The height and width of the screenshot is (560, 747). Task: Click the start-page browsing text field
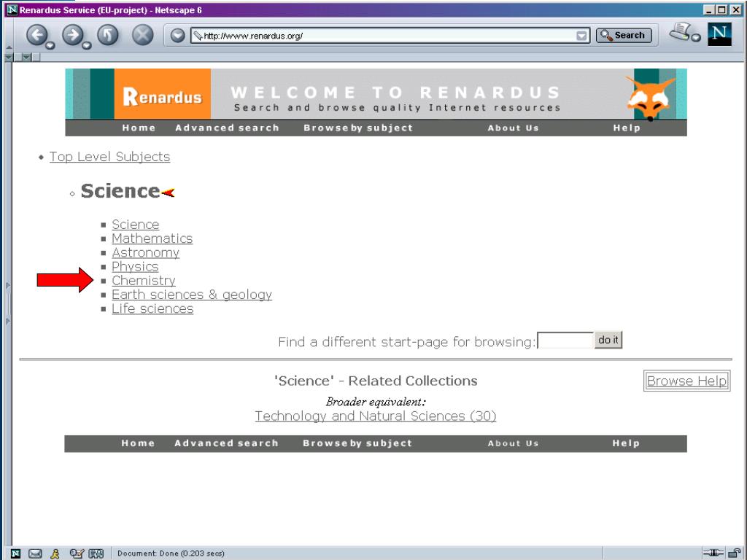565,341
